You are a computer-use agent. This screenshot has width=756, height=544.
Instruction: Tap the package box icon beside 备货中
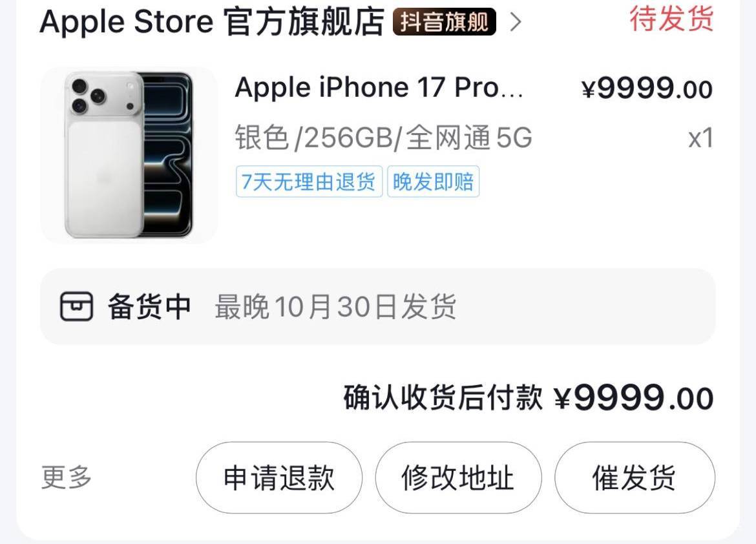76,306
